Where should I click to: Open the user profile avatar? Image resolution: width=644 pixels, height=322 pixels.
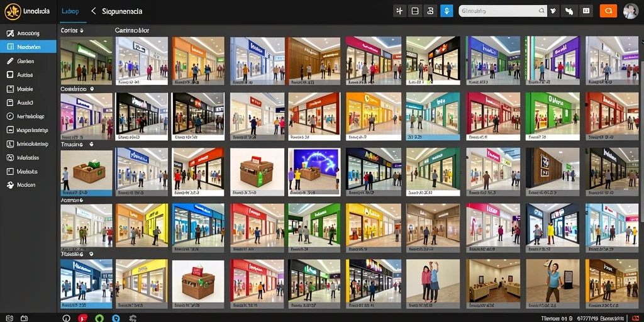(630, 11)
